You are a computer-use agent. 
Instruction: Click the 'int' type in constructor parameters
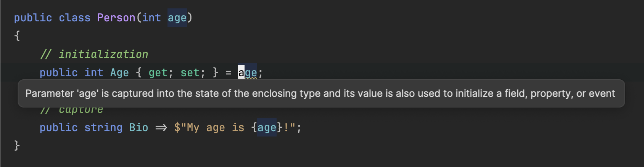pyautogui.click(x=151, y=18)
